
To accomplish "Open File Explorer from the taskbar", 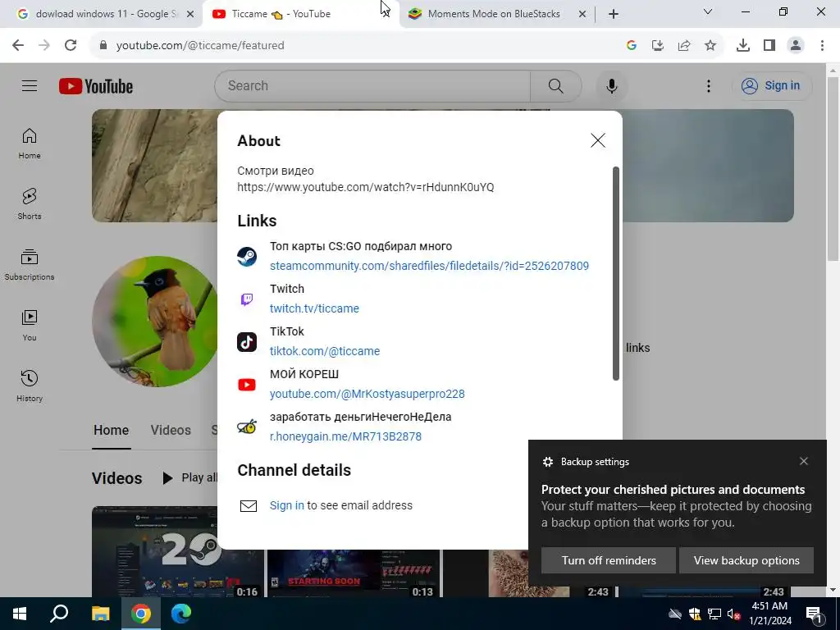I will [x=100, y=614].
